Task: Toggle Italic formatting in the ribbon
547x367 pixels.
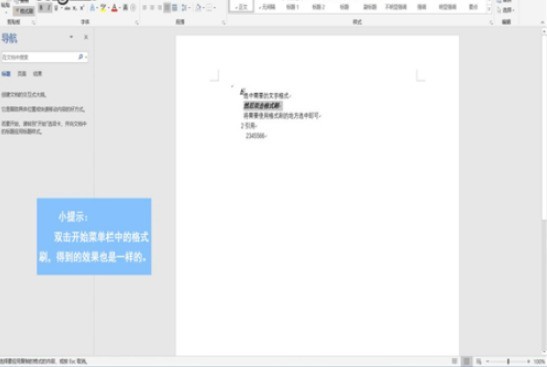Action: [x=48, y=8]
